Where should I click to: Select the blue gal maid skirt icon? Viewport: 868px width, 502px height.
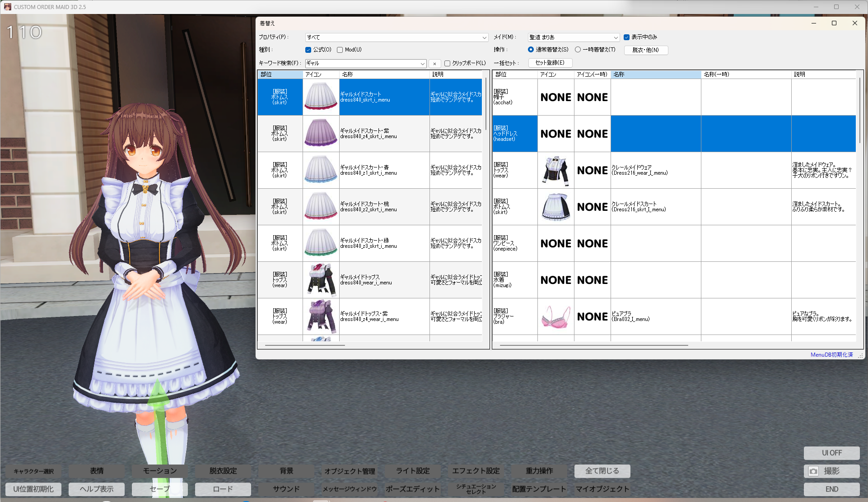(321, 170)
